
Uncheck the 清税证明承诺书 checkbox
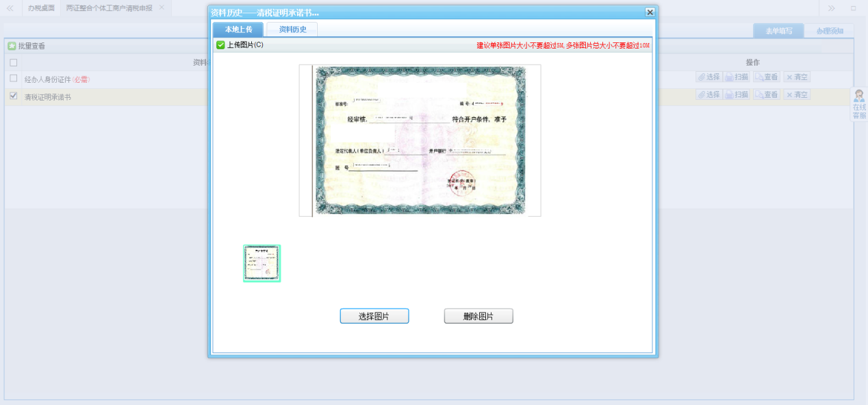coord(12,96)
